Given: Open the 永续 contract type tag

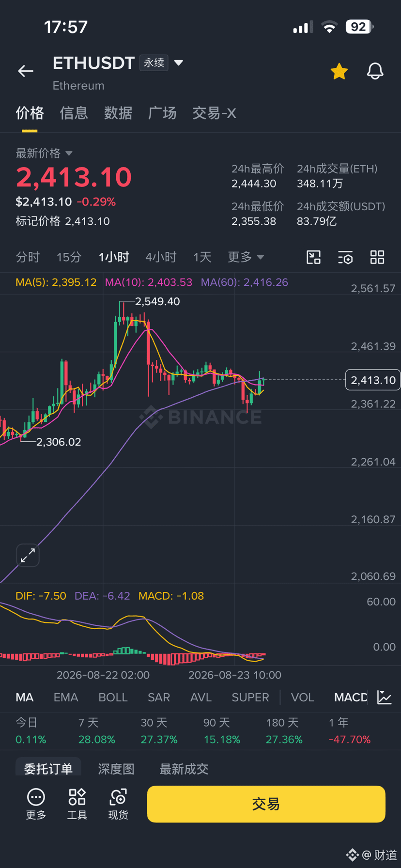Looking at the screenshot, I should click(x=154, y=62).
